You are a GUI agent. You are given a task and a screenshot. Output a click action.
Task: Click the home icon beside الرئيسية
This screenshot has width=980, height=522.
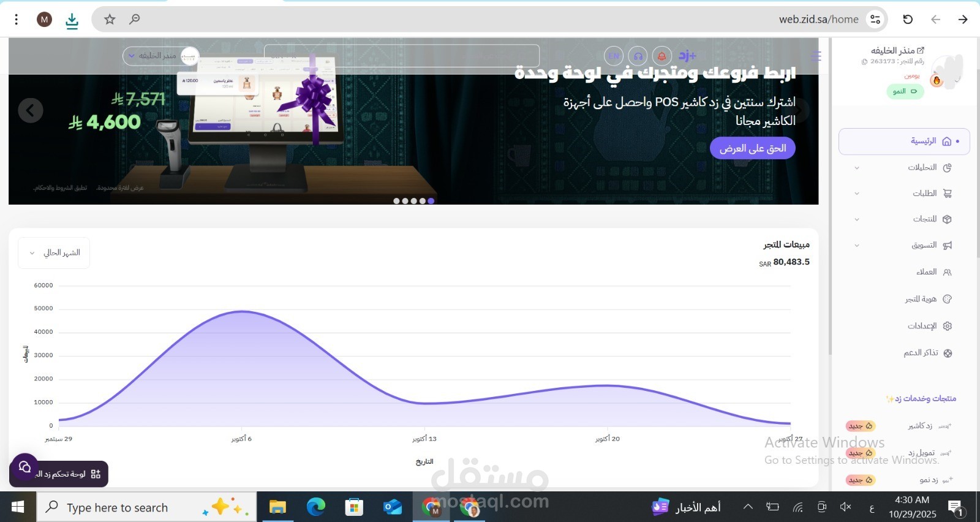click(946, 142)
